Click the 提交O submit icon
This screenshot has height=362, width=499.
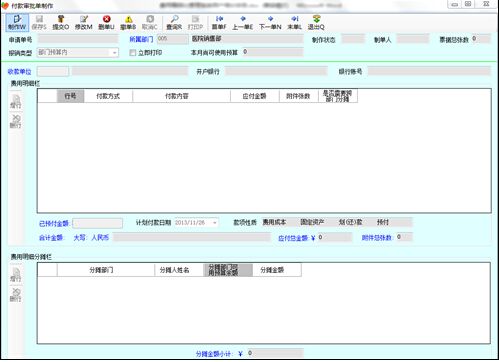click(61, 23)
